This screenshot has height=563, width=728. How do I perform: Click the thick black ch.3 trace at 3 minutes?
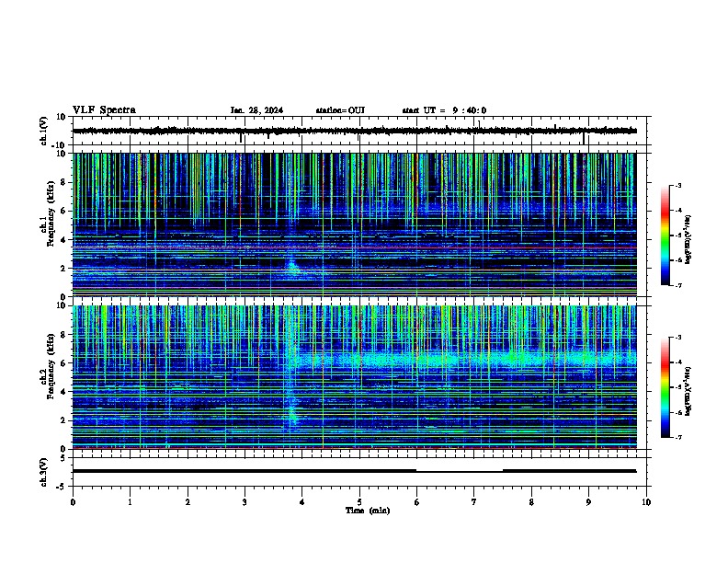click(x=245, y=471)
